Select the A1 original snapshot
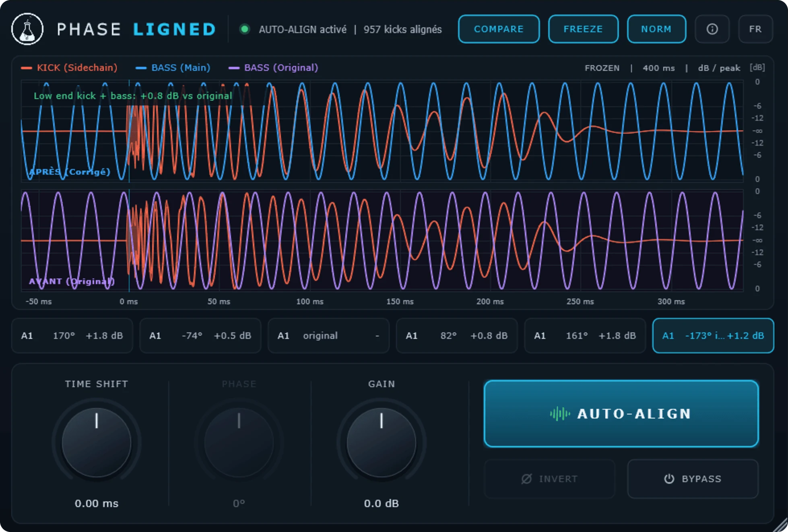Image resolution: width=788 pixels, height=532 pixels. point(328,336)
